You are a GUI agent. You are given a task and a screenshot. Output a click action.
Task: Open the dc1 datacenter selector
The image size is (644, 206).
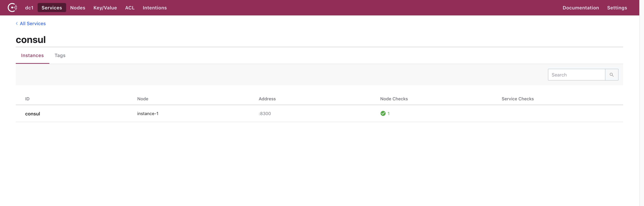point(29,8)
